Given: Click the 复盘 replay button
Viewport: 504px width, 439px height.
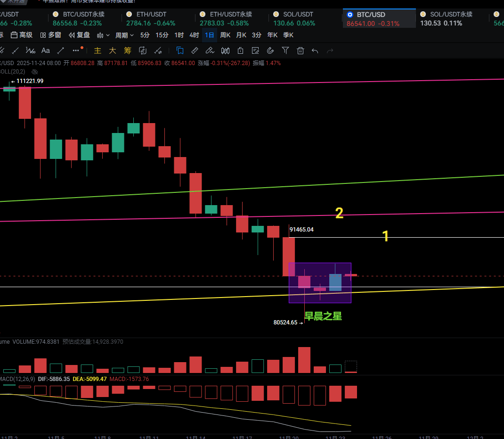Looking at the screenshot, I should (x=79, y=35).
